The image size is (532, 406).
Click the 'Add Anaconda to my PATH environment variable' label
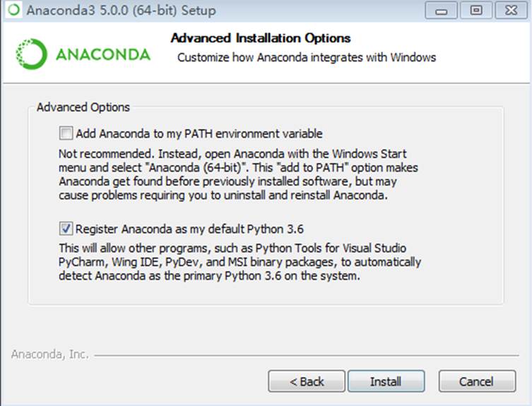(199, 133)
